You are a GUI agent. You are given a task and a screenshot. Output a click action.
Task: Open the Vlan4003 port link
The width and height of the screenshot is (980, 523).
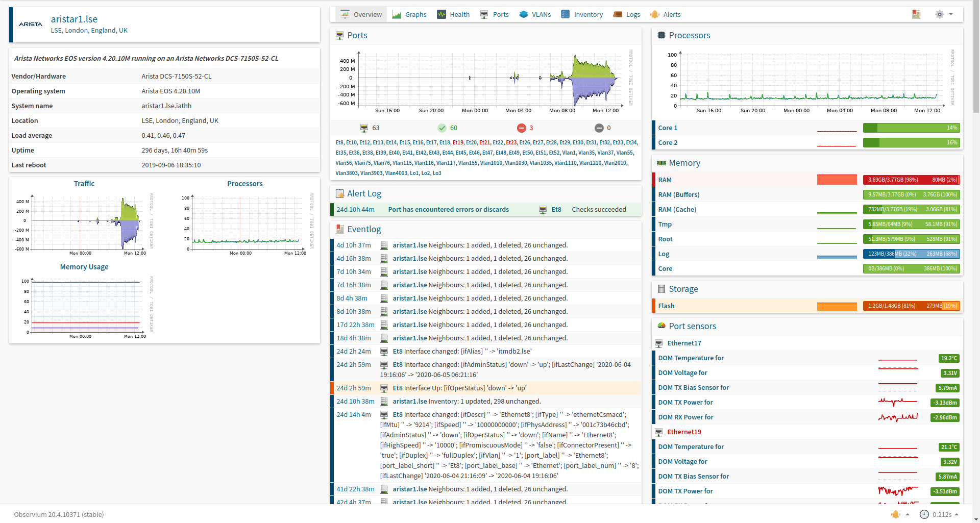point(396,173)
